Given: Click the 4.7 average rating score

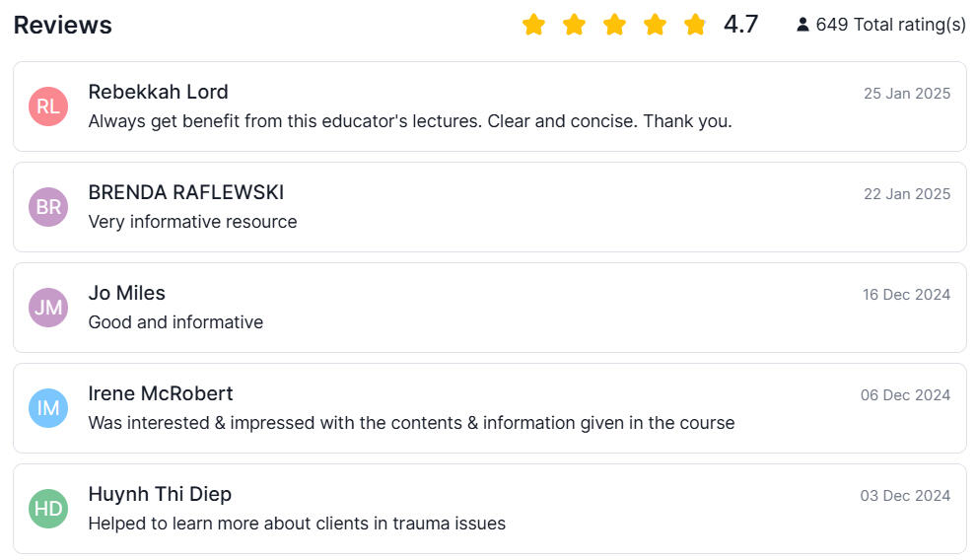Looking at the screenshot, I should pyautogui.click(x=741, y=25).
